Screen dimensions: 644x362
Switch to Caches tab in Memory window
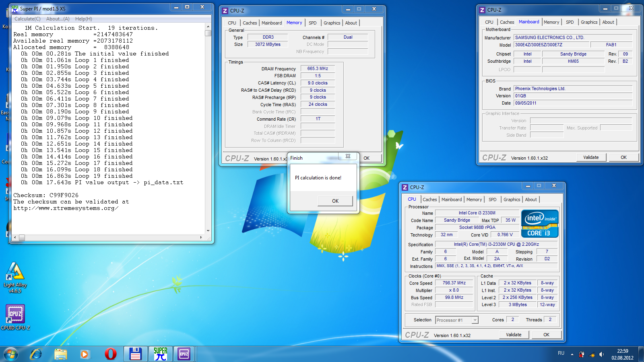coord(250,23)
